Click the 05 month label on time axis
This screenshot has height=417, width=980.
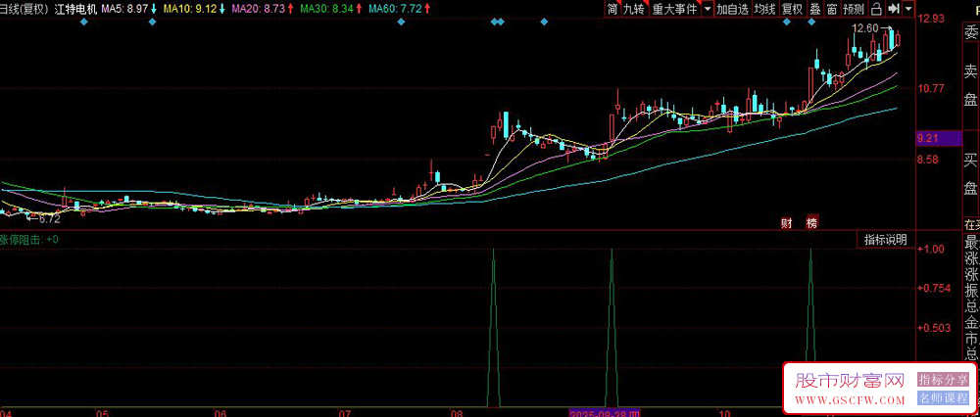click(101, 413)
